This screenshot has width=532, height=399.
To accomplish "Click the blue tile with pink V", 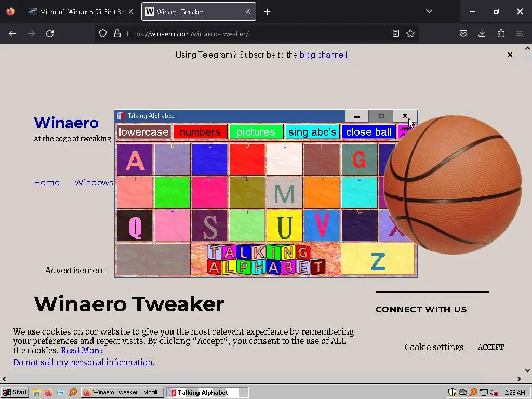I will [322, 225].
